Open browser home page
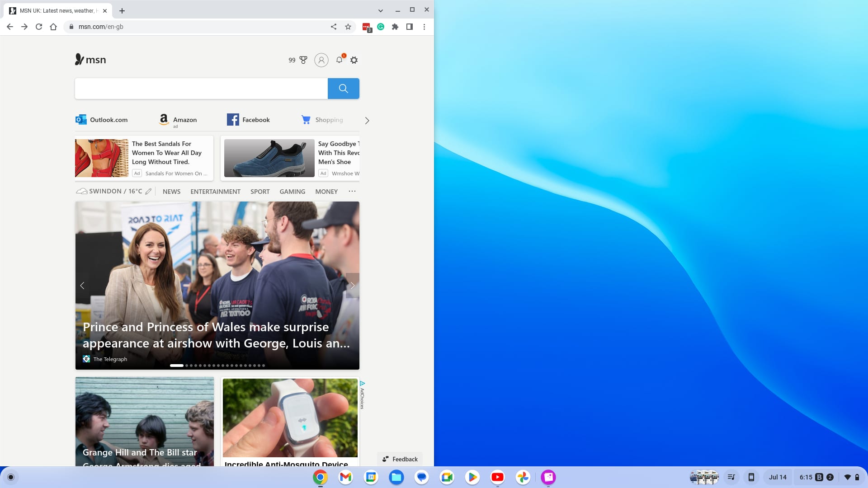Image resolution: width=868 pixels, height=488 pixels. 53,27
